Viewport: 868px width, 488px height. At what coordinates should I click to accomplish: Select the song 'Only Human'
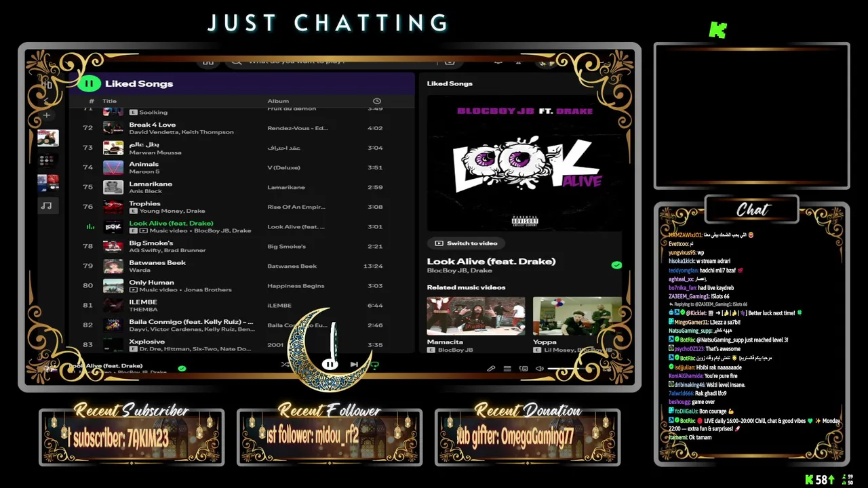[x=152, y=282]
